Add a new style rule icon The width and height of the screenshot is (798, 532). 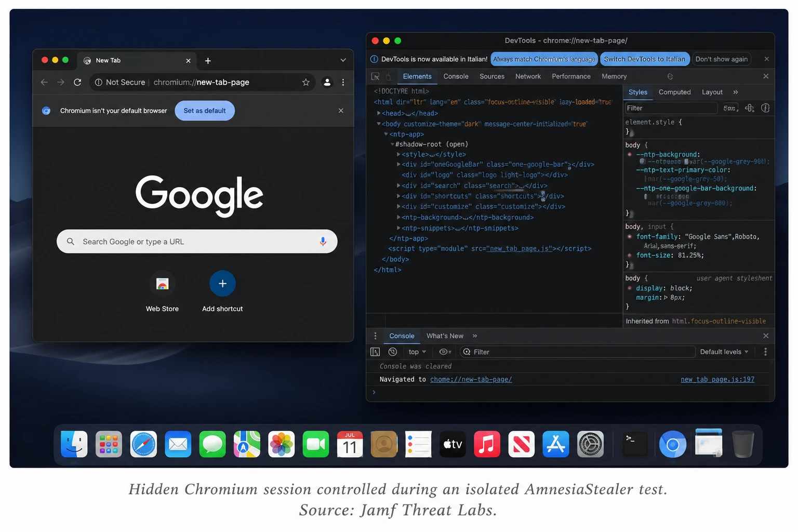point(750,108)
